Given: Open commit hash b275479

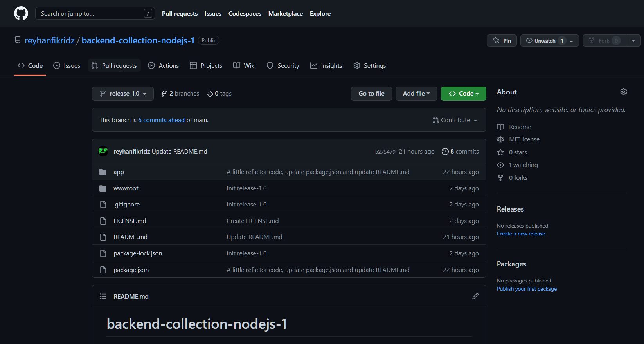Looking at the screenshot, I should click(x=385, y=152).
